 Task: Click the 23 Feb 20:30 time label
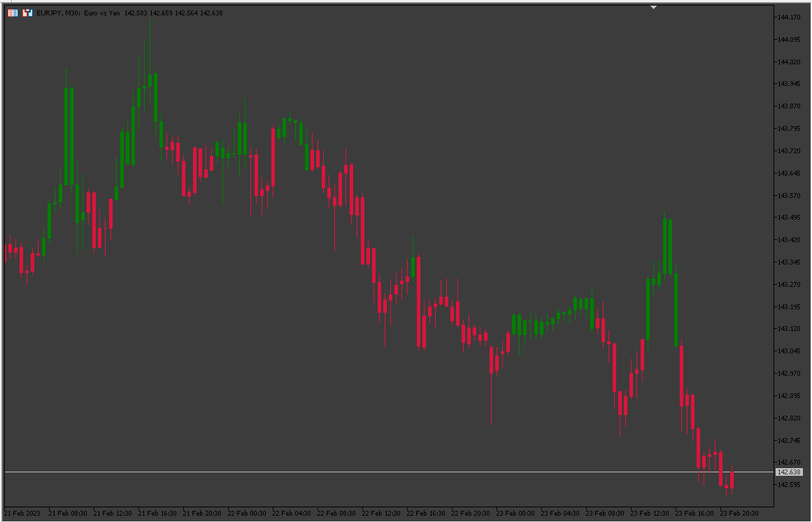[739, 514]
